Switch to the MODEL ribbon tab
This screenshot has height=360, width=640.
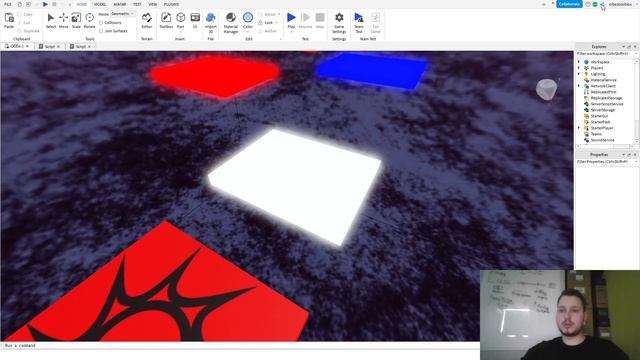100,4
